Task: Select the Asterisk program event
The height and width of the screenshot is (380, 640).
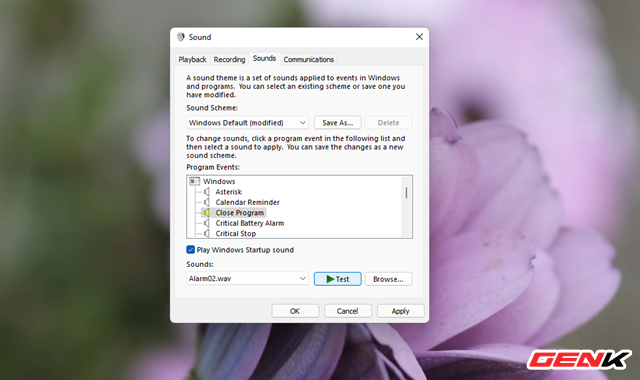Action: (229, 192)
